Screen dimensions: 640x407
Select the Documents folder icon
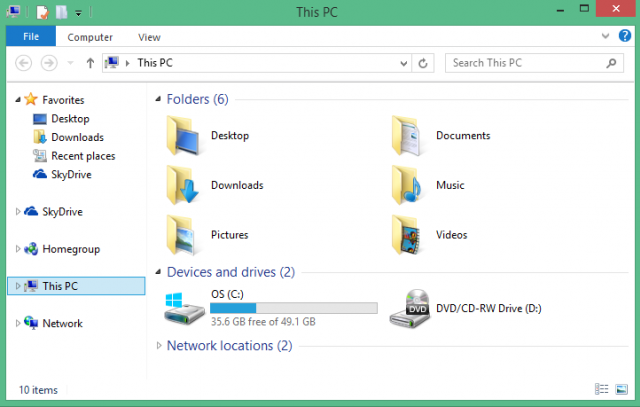pos(407,136)
